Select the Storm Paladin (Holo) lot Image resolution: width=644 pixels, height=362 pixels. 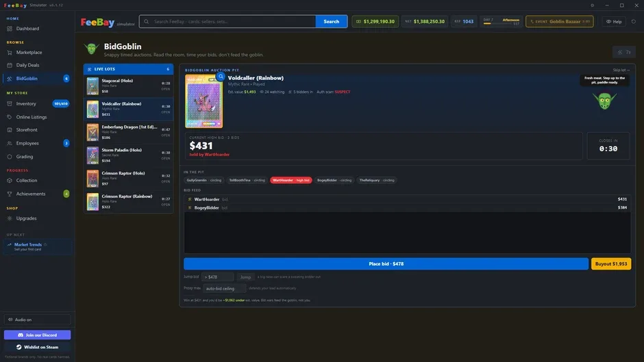click(x=129, y=155)
